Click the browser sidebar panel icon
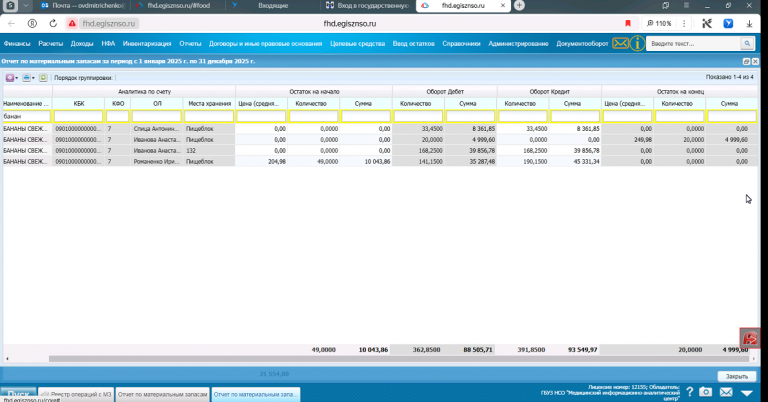Image resolution: width=768 pixels, height=402 pixels. point(665,5)
